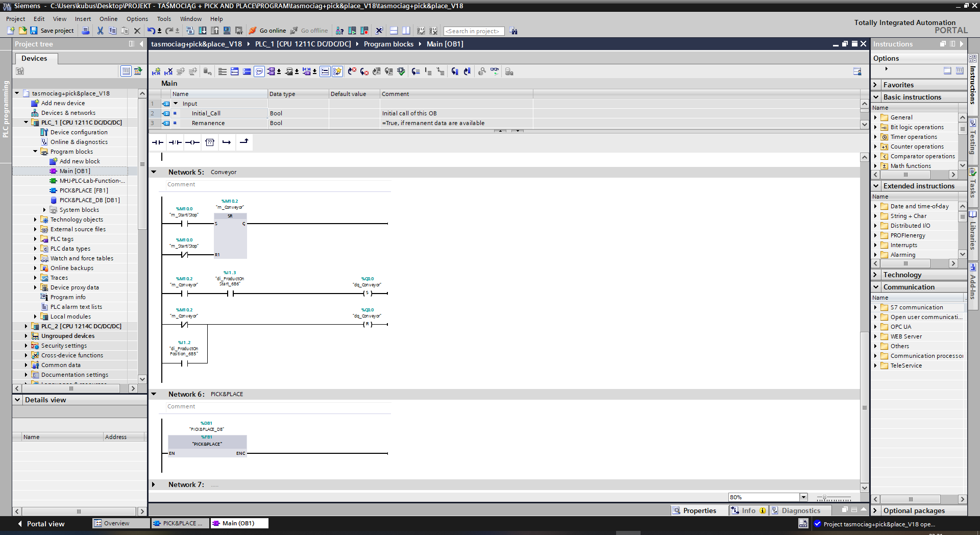Click the Print icon
980x535 pixels.
coord(86,31)
